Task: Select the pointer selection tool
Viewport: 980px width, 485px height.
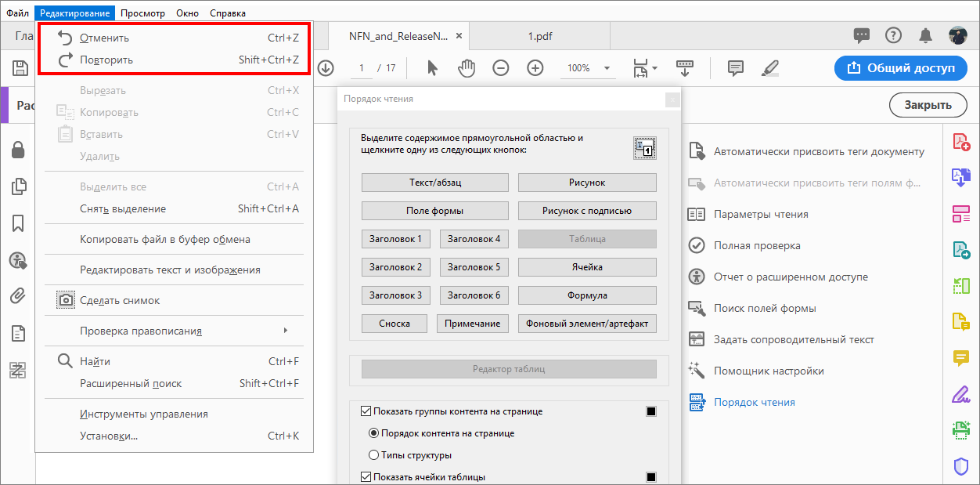Action: 431,67
